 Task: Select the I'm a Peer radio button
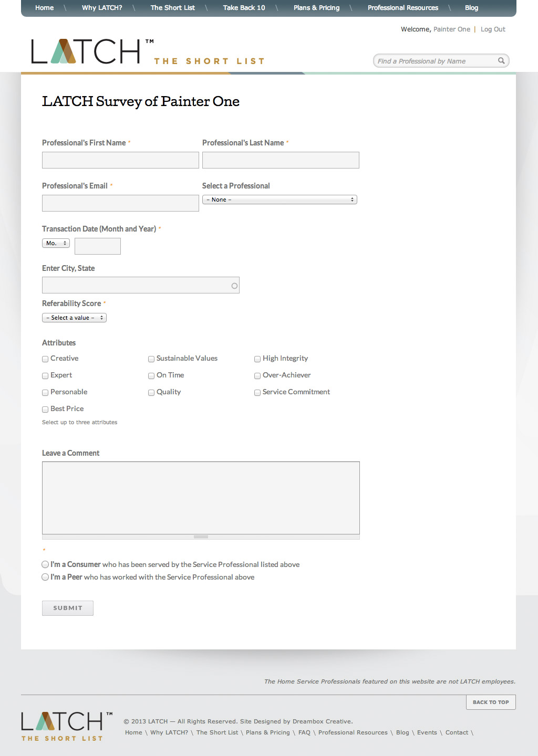point(45,577)
